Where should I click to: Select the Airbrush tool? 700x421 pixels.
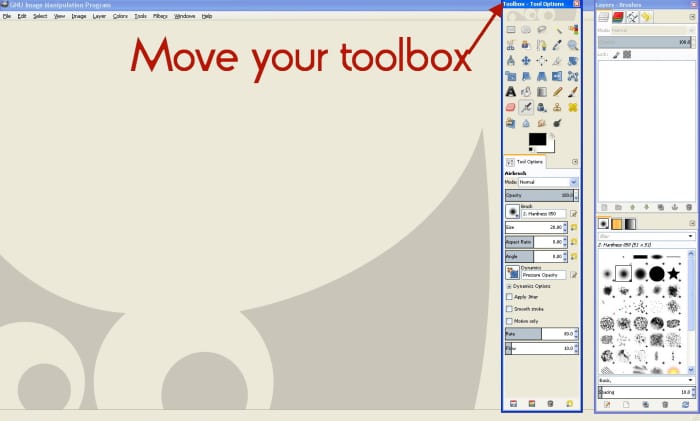click(x=526, y=107)
